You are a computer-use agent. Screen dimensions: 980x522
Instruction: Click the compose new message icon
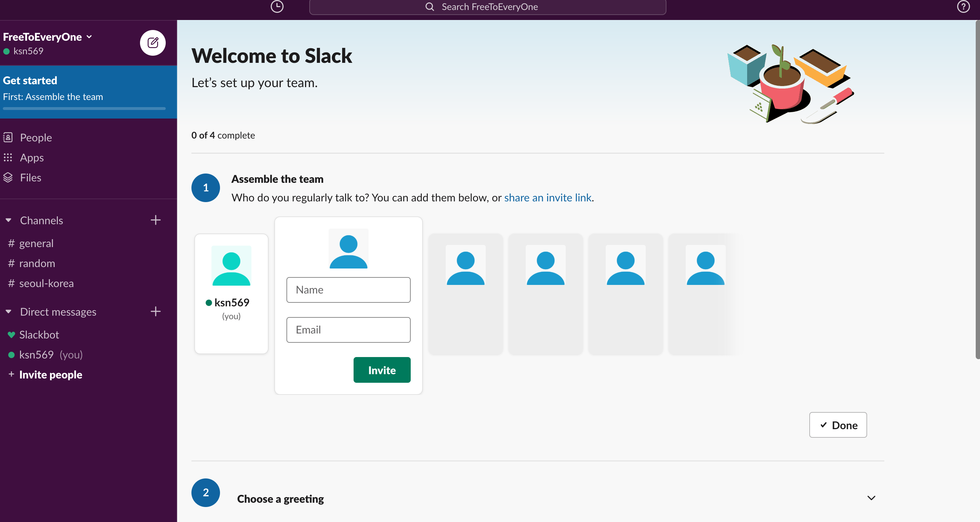152,42
